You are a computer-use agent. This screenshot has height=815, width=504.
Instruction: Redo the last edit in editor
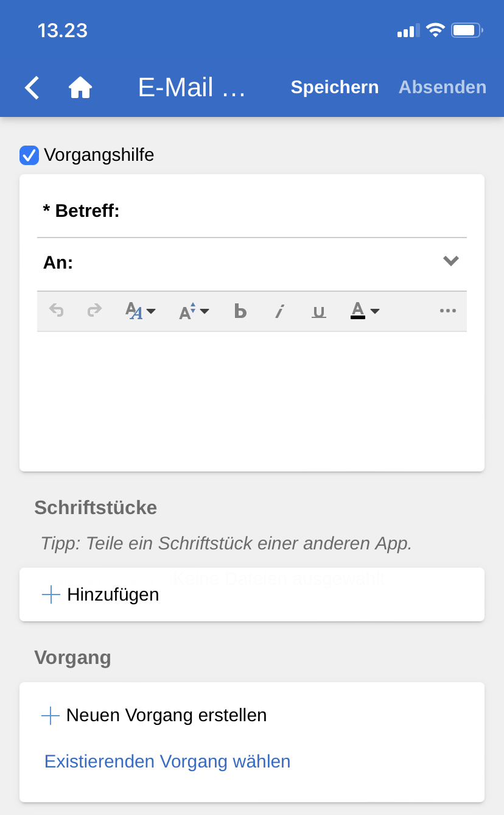[94, 311]
